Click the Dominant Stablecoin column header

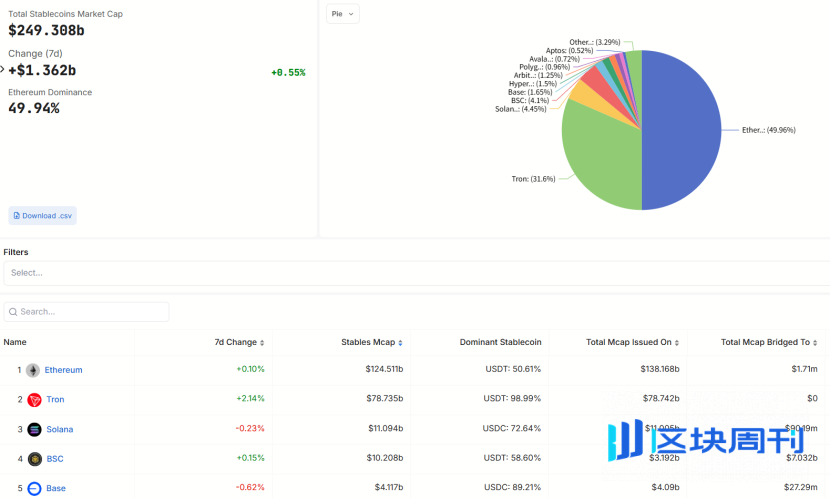[500, 342]
